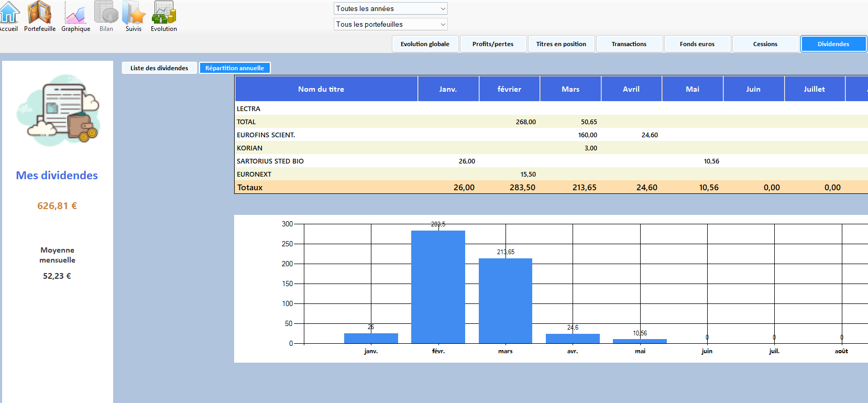The height and width of the screenshot is (403, 868).
Task: Open the Accueil home icon
Action: 8,16
